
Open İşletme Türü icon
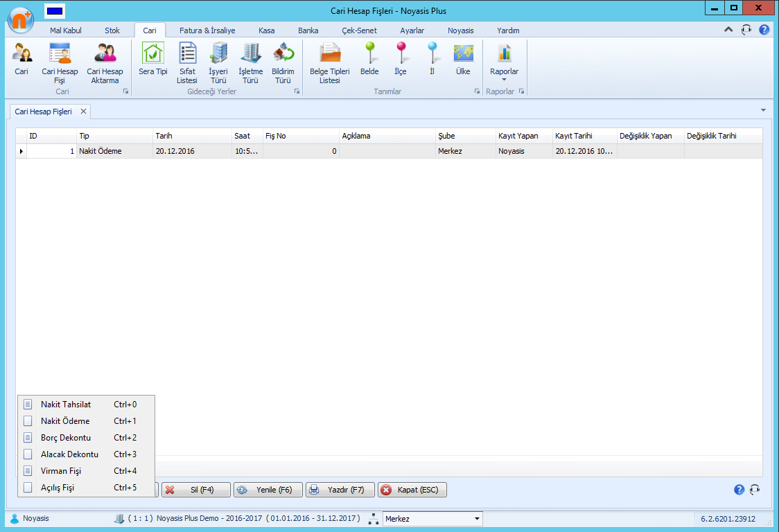coord(250,63)
